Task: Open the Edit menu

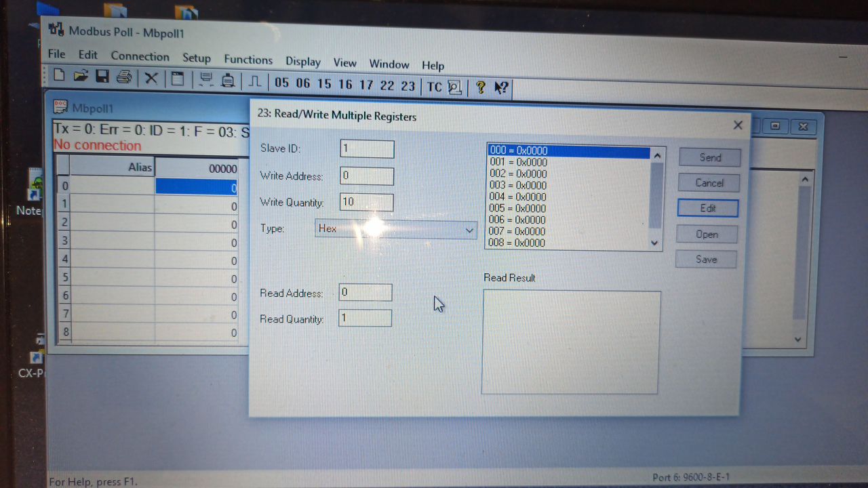Action: 88,56
